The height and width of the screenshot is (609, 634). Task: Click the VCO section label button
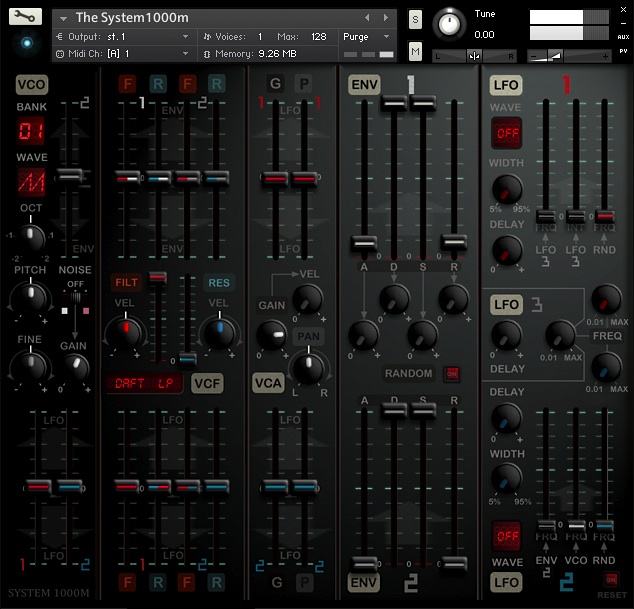pos(32,85)
